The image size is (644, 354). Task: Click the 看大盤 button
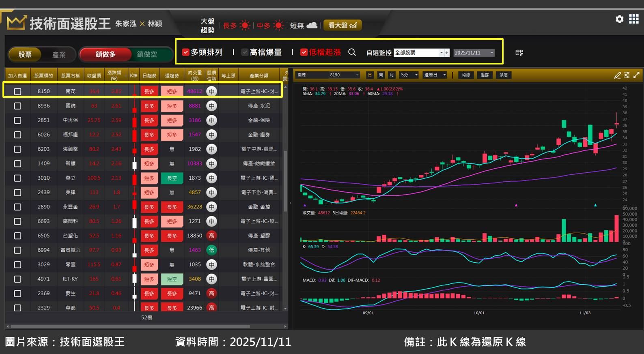342,25
